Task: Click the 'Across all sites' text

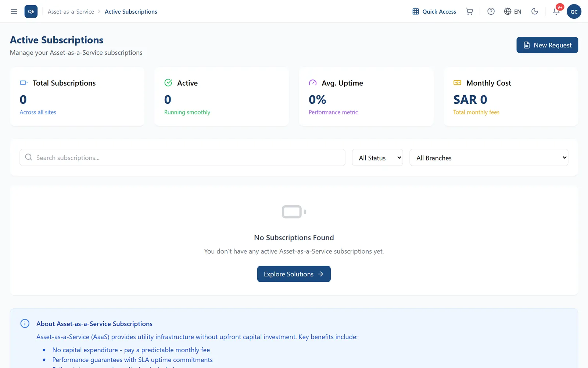Action: pyautogui.click(x=38, y=112)
